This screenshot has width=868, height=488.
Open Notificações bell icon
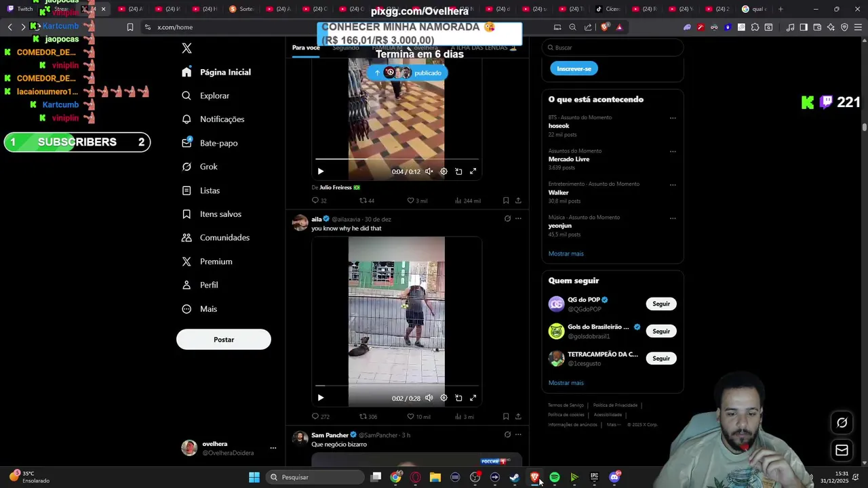click(x=186, y=119)
